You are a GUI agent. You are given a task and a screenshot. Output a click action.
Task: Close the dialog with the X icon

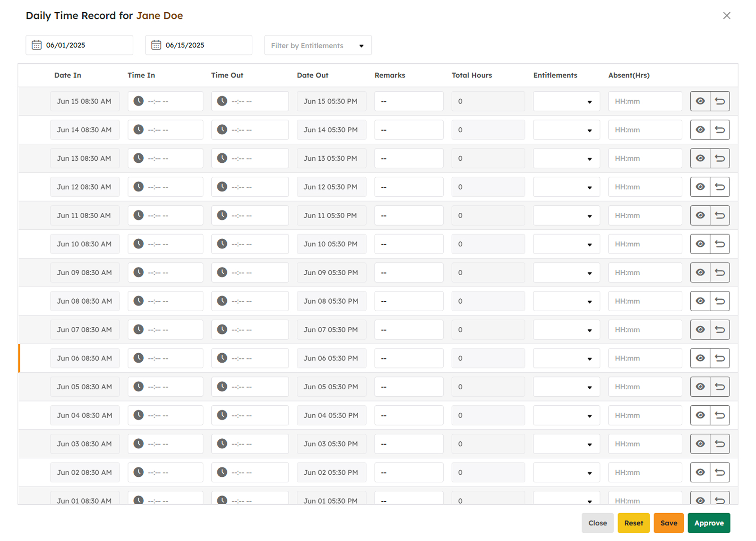pyautogui.click(x=727, y=16)
